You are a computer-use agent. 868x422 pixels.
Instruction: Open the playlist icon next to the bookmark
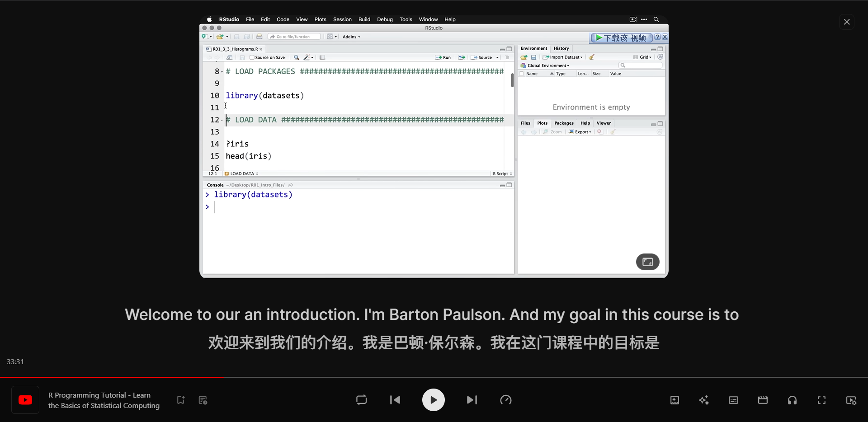click(203, 400)
